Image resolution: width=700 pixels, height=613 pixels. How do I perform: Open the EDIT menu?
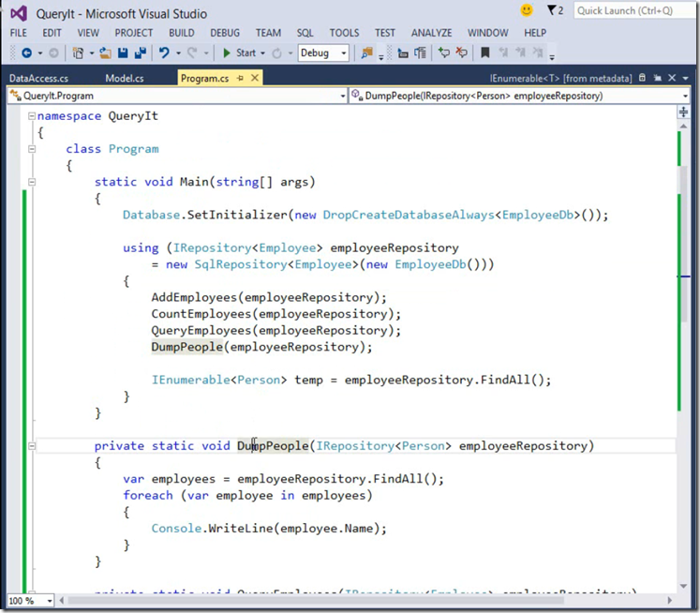point(52,33)
